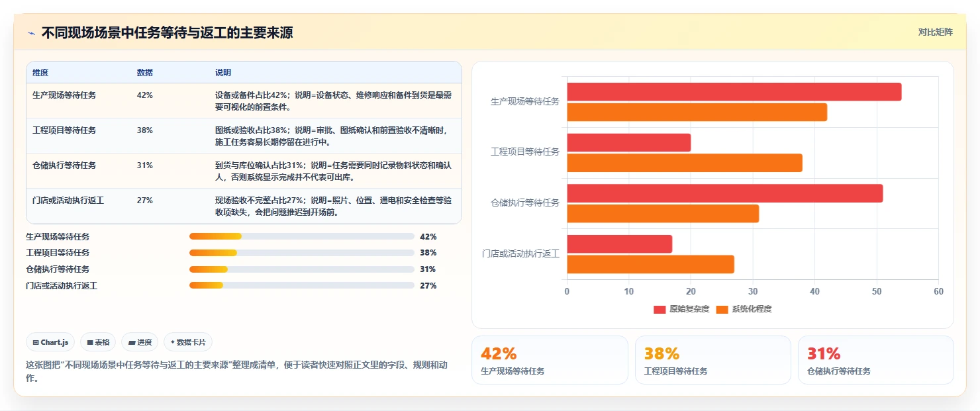Toggle the 原始复杂度 legend item
The image size is (980, 411).
(x=681, y=309)
